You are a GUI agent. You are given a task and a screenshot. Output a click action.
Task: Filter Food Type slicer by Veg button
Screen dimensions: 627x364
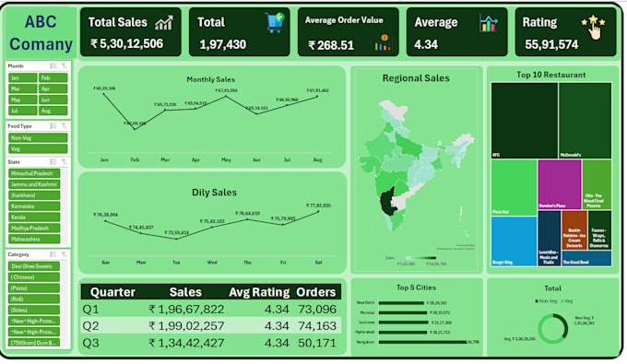pos(38,148)
